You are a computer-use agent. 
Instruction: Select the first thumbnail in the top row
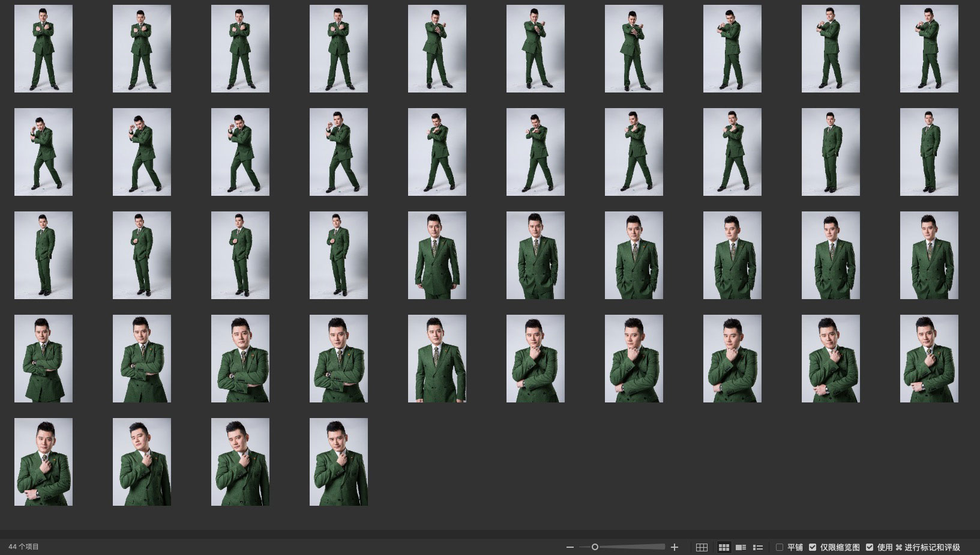[x=43, y=49]
